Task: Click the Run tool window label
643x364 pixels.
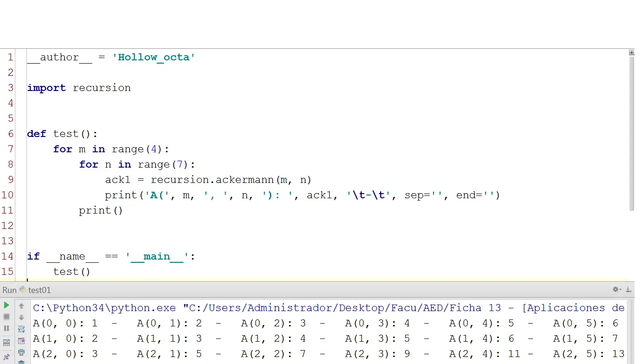Action: [10, 290]
